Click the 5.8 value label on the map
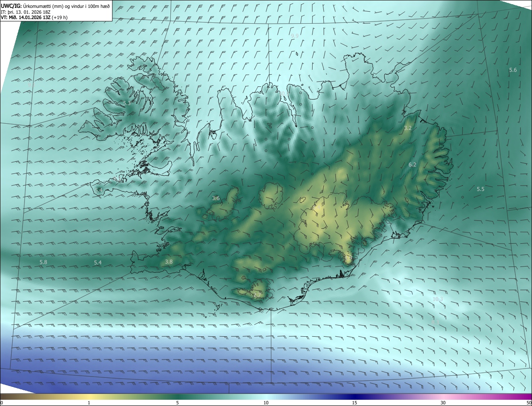 coord(43,262)
